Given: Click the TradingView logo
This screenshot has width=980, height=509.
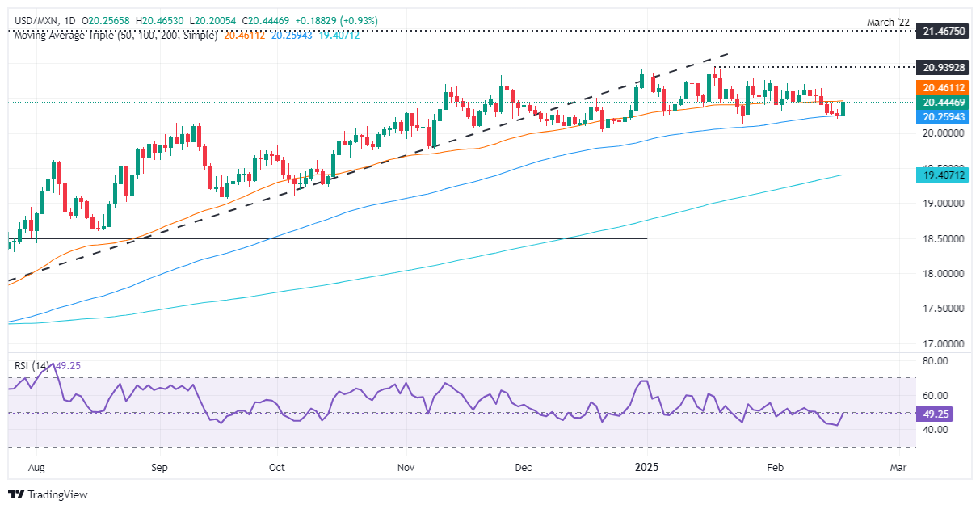Looking at the screenshot, I should pyautogui.click(x=48, y=494).
